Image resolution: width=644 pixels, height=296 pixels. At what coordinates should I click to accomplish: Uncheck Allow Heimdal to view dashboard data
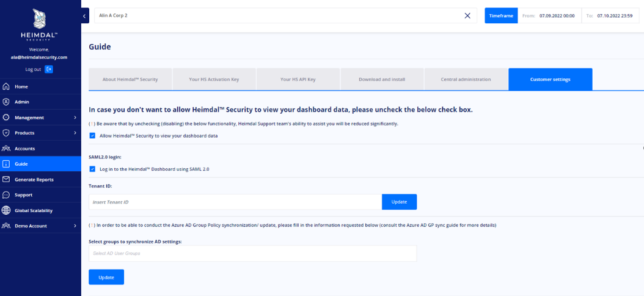coord(92,136)
